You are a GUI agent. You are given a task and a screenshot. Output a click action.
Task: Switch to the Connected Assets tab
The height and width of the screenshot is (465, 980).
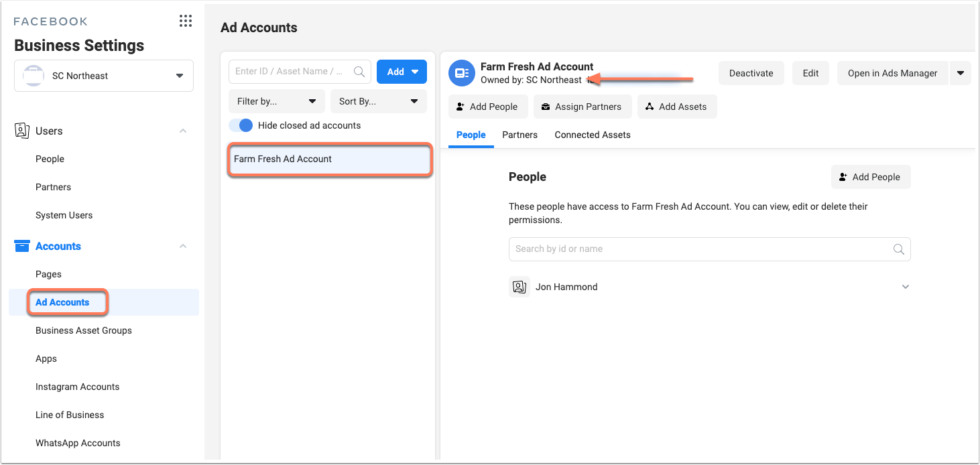coord(593,135)
